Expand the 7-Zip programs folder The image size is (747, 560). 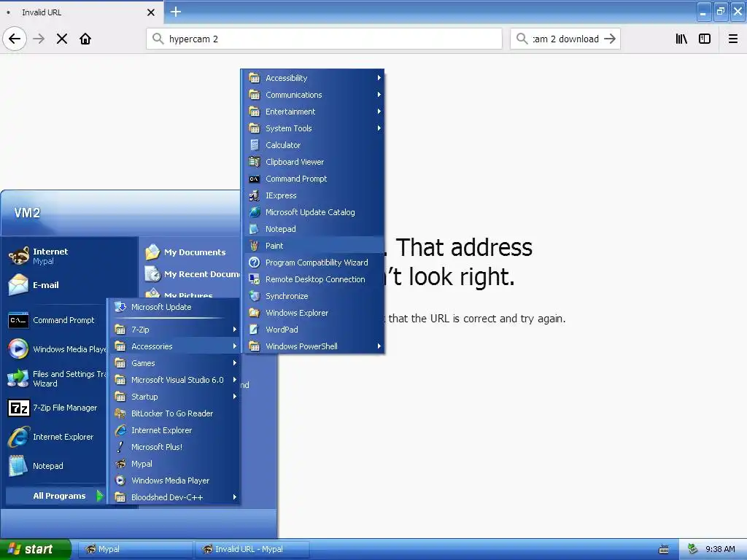[x=174, y=330]
